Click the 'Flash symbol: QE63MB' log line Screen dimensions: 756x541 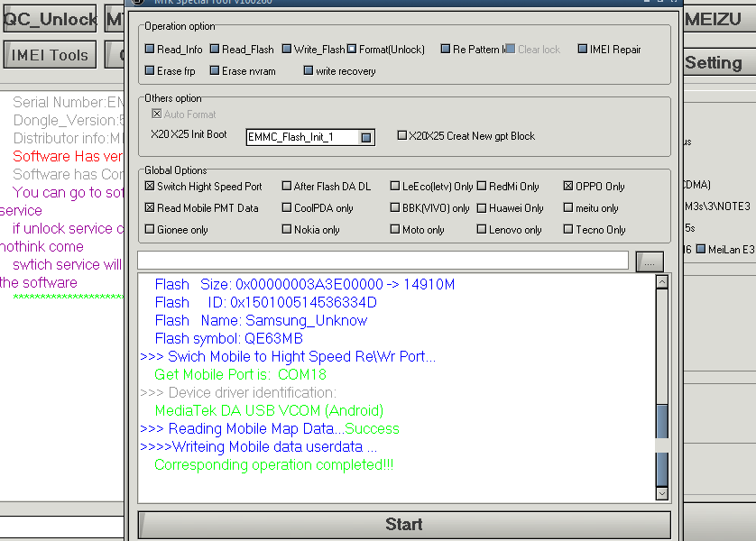pos(228,338)
